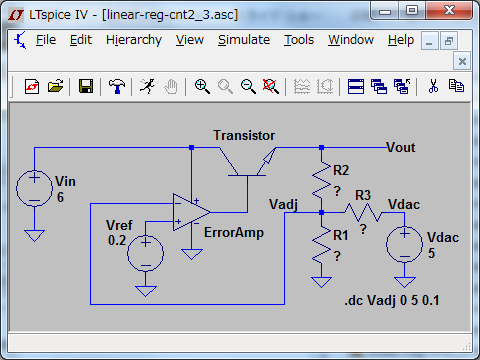Open the View menu

tap(190, 40)
